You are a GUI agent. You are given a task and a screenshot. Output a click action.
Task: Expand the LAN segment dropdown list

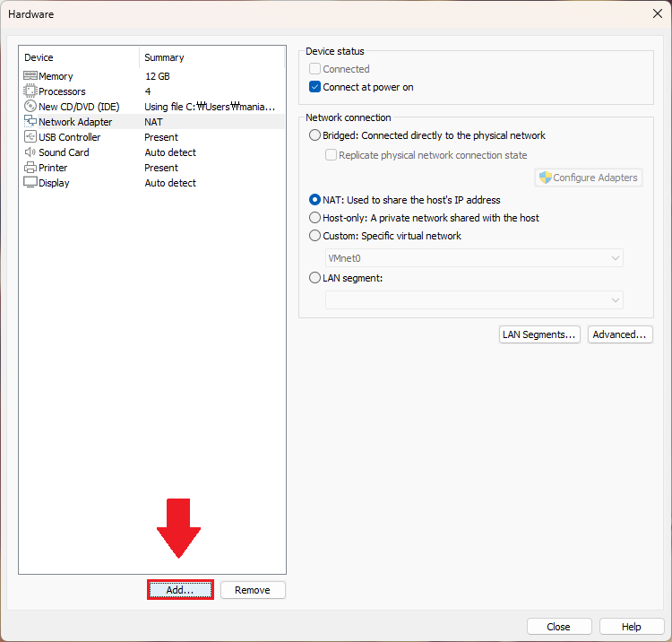[x=474, y=300]
